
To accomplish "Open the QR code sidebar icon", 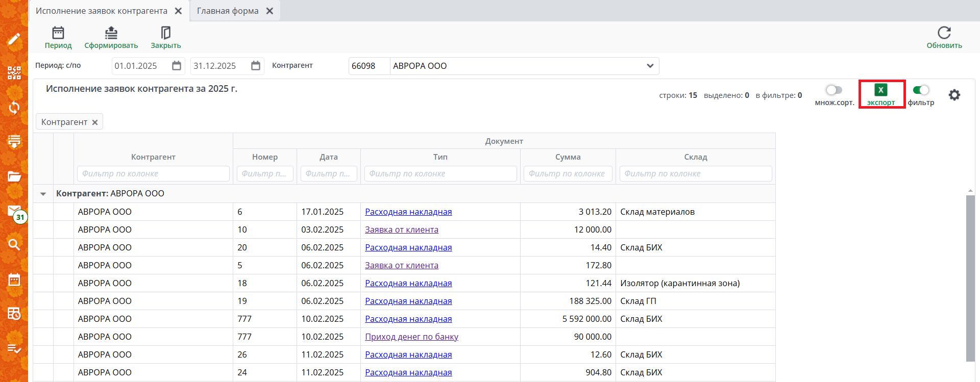I will point(14,73).
